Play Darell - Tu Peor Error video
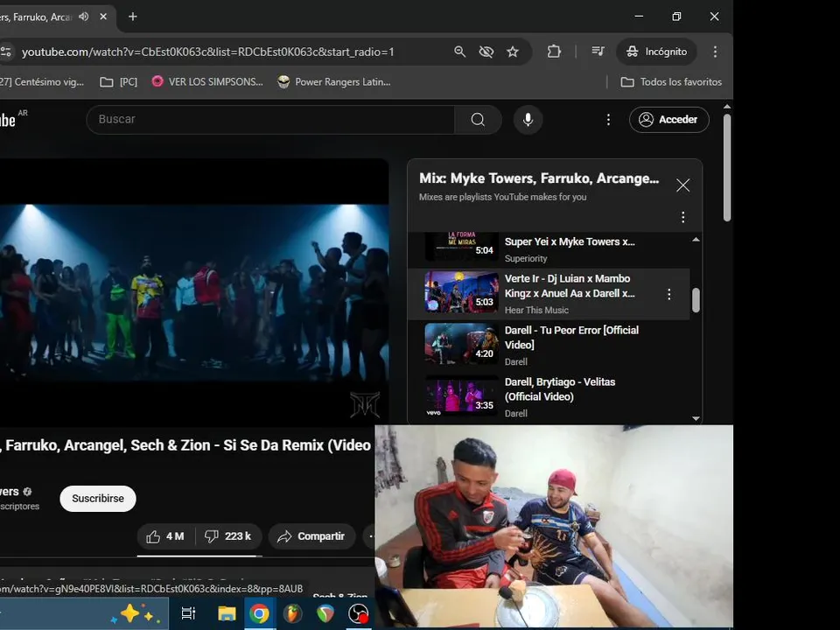Viewport: 840px width, 630px height. (x=549, y=346)
